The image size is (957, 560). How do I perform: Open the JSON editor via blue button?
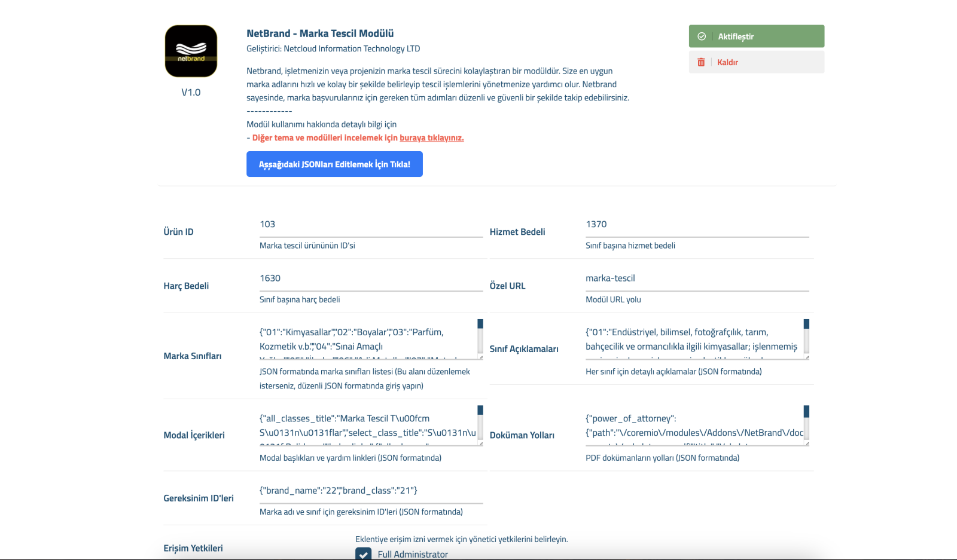coord(334,164)
